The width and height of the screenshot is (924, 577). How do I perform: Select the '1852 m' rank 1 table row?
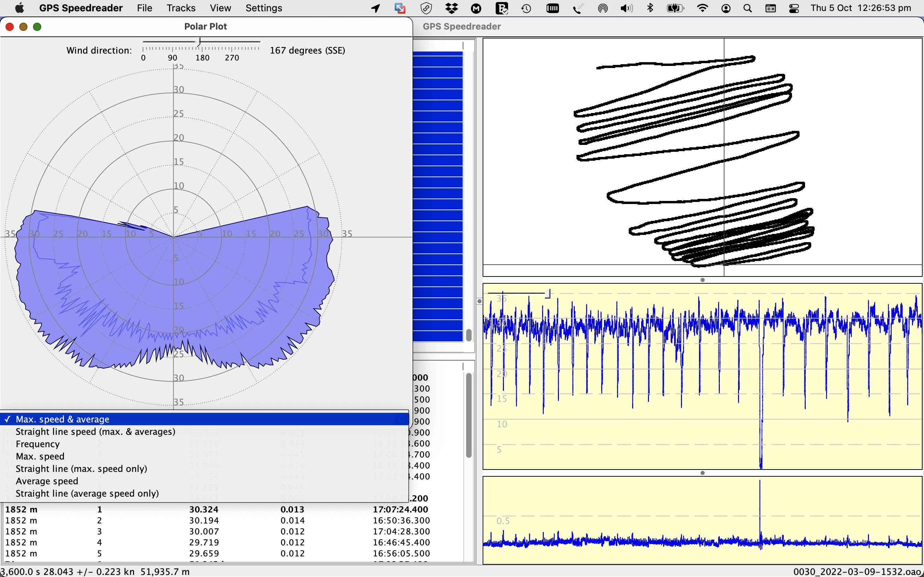click(x=153, y=509)
